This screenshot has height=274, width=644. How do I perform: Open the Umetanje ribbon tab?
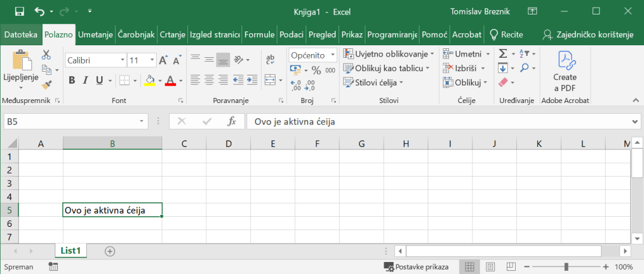[96, 35]
